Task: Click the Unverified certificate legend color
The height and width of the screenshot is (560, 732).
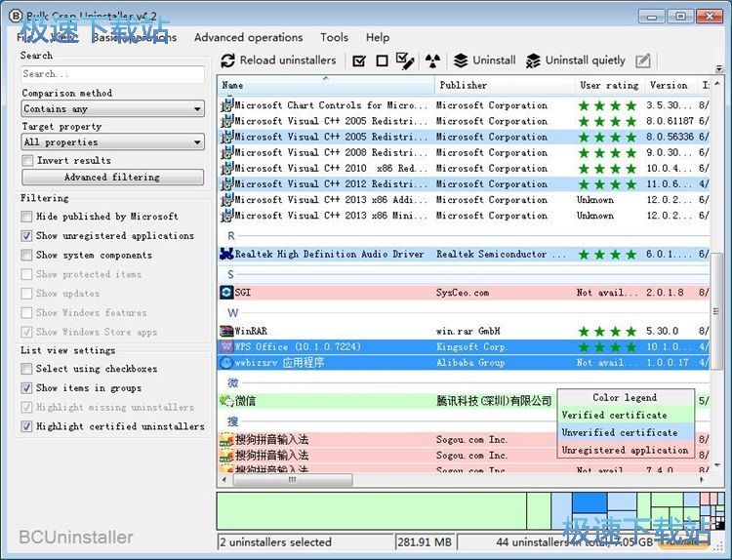Action: click(626, 432)
